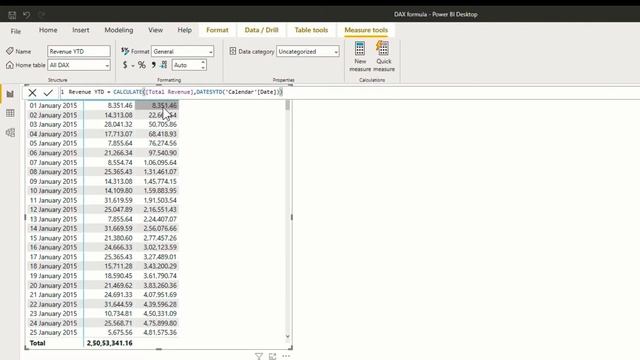Switch to the Home tab

pos(48,30)
